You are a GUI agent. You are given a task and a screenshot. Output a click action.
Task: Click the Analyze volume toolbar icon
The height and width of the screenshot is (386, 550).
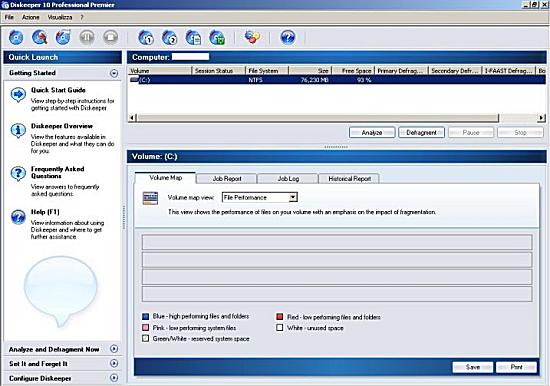16,38
